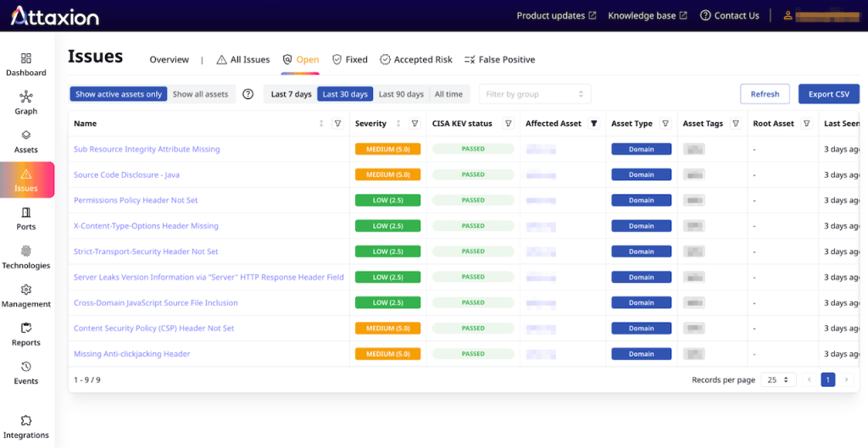
Task: Open Server Leaks Version Information issue
Action: 209,277
